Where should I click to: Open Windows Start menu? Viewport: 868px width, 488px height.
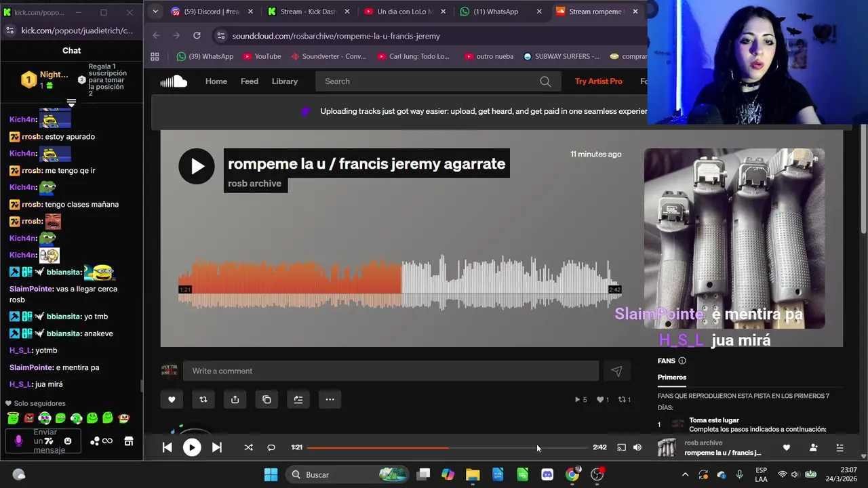[x=271, y=474]
